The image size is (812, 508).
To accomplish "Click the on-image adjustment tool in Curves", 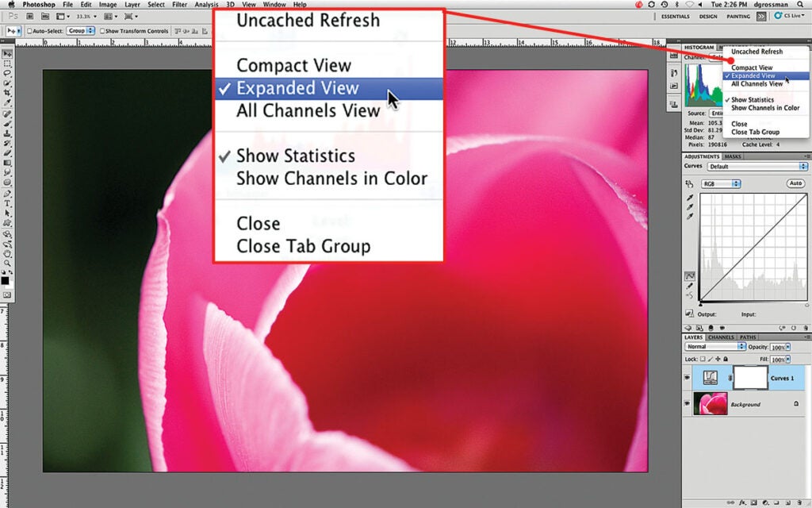I will [689, 184].
